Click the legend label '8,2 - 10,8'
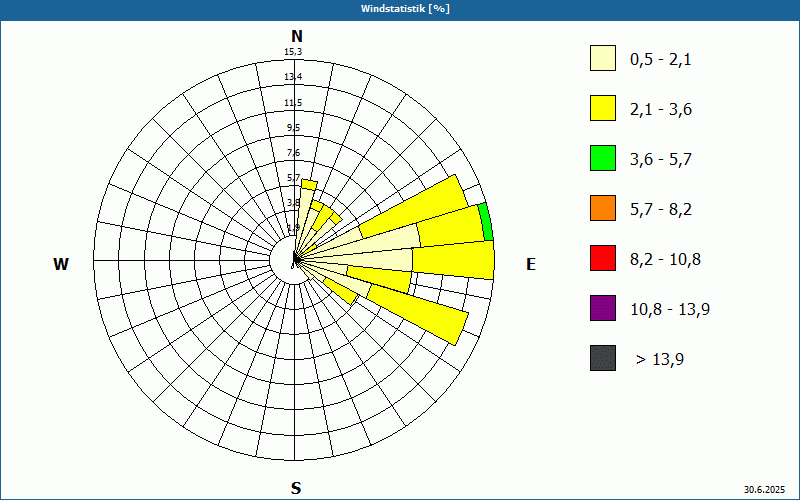 point(665,260)
